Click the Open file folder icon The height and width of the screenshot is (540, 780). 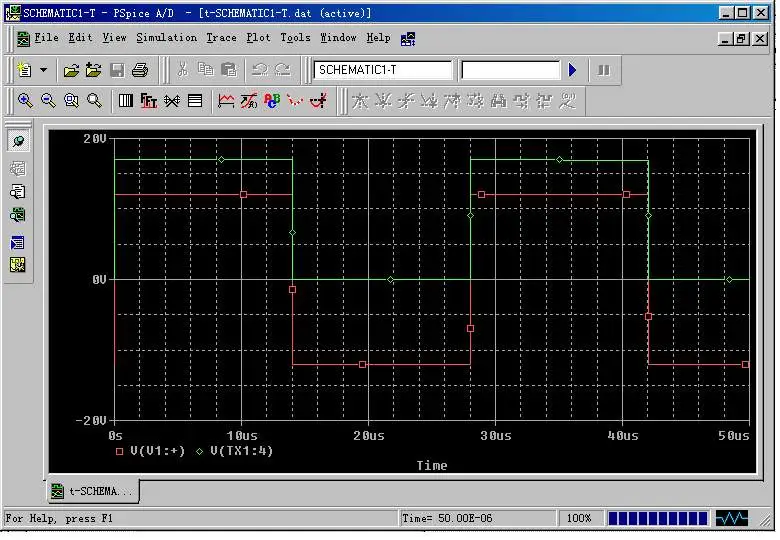(71, 70)
